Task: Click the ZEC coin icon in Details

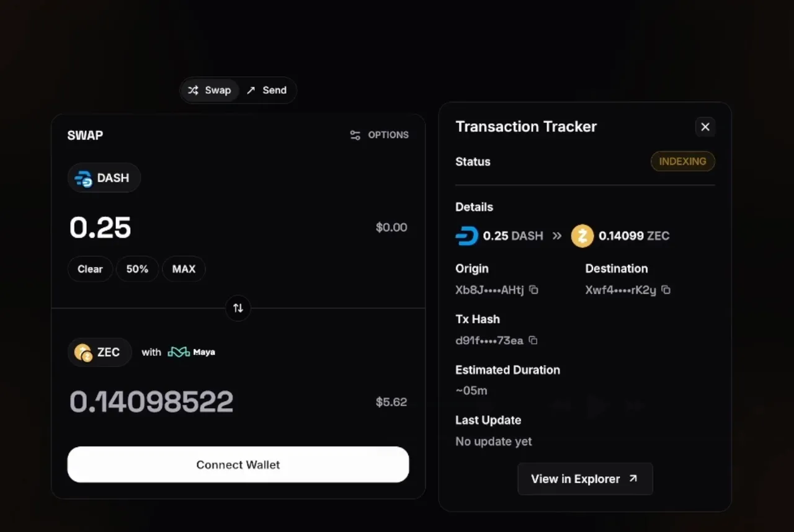Action: 582,236
